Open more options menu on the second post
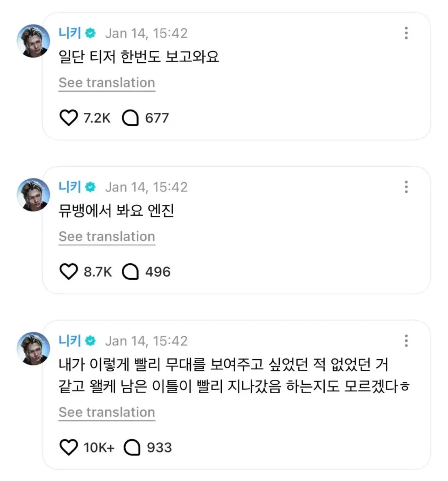 pyautogui.click(x=406, y=187)
